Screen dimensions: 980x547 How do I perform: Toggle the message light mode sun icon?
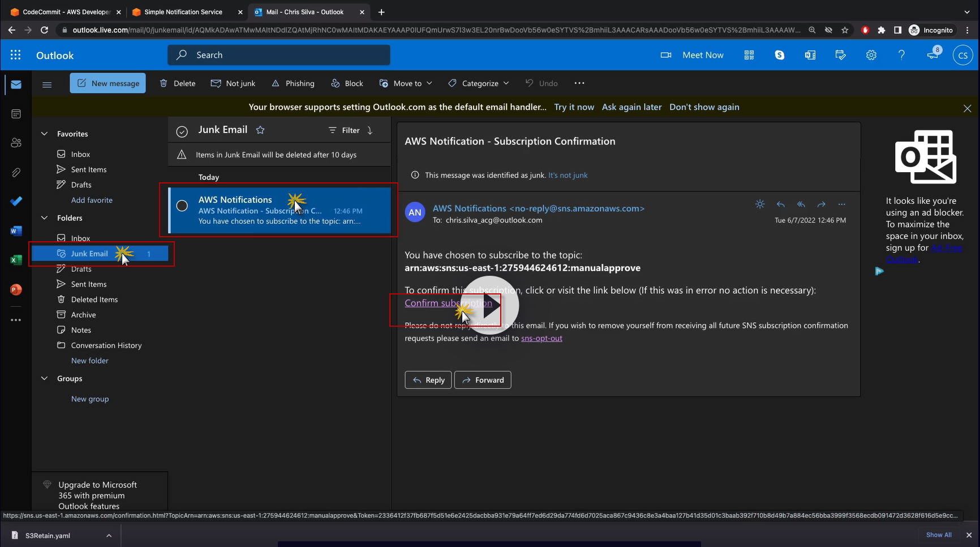pyautogui.click(x=760, y=204)
